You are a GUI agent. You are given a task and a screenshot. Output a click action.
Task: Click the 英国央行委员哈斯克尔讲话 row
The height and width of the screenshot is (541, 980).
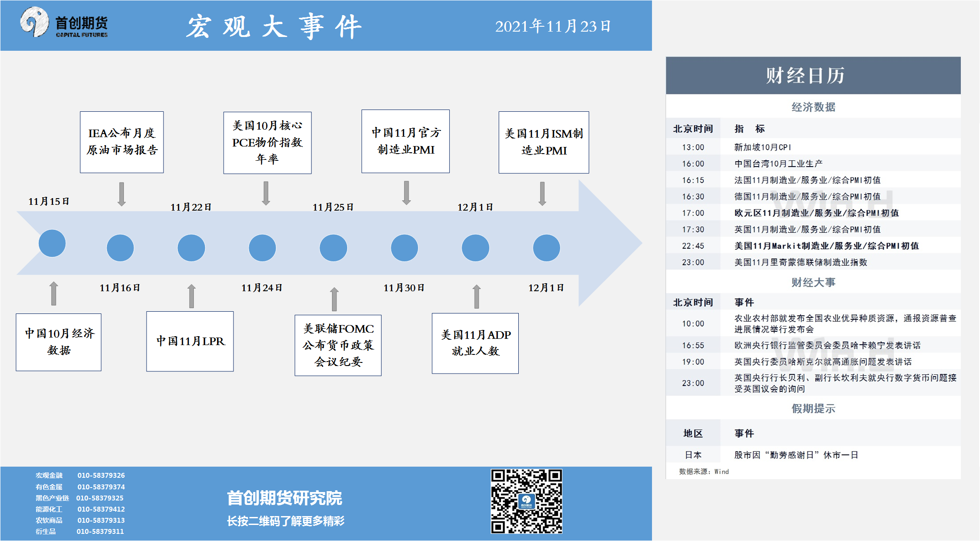(813, 362)
